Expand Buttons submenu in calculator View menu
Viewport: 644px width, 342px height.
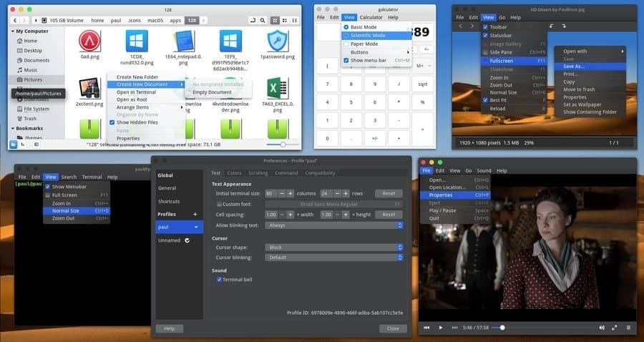(x=376, y=52)
